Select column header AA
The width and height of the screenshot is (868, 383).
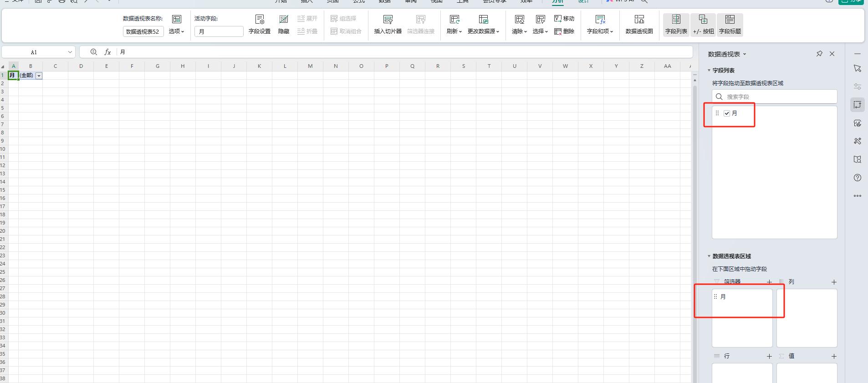click(668, 66)
